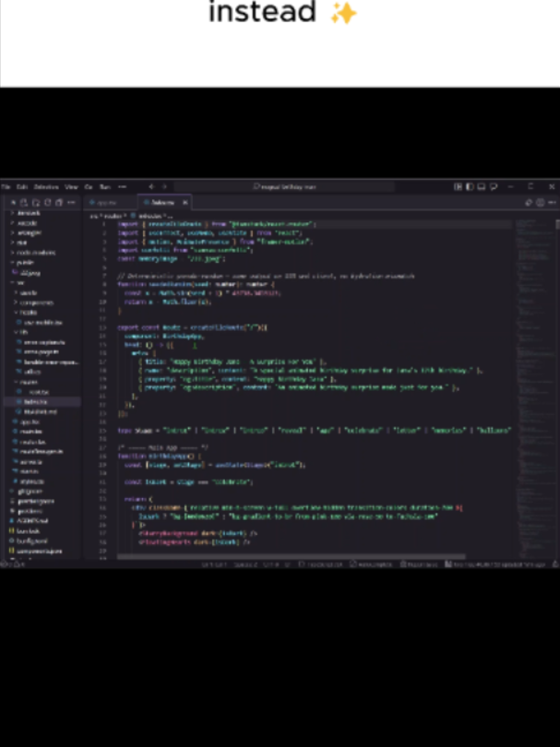This screenshot has height=747, width=560.
Task: Click the src breadcrumb segment
Action: point(93,216)
